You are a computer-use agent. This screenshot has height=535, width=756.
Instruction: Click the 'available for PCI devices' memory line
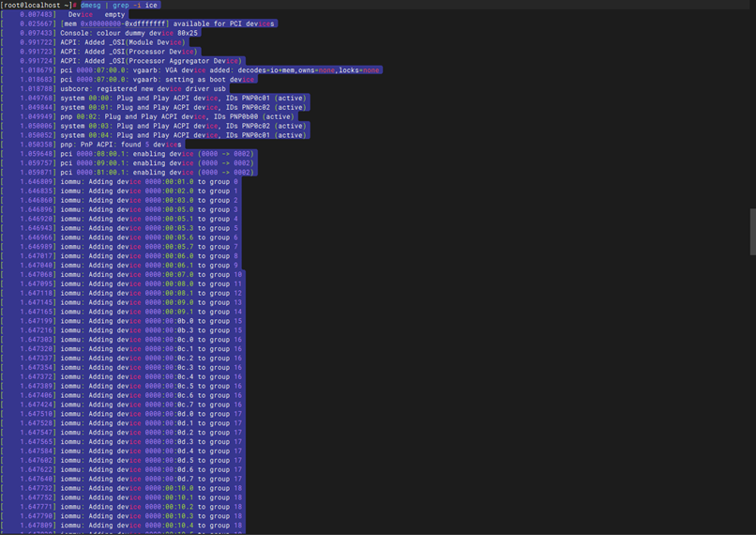139,23
